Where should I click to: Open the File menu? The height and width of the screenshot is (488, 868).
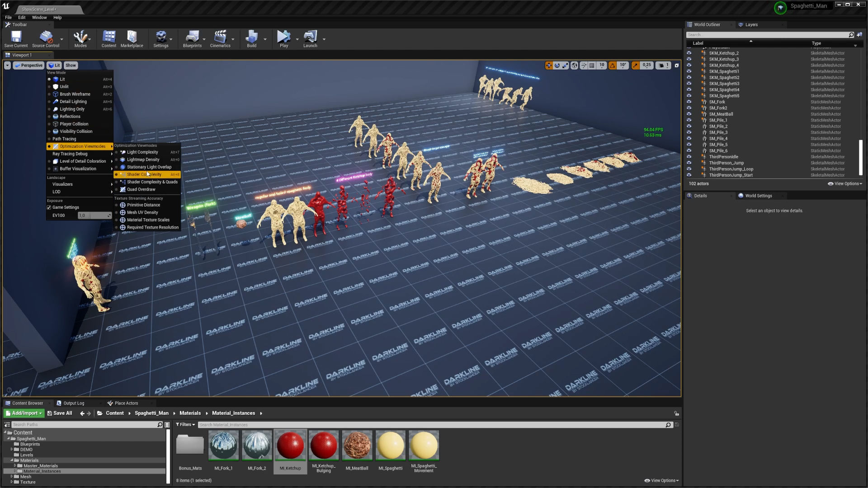pyautogui.click(x=8, y=18)
